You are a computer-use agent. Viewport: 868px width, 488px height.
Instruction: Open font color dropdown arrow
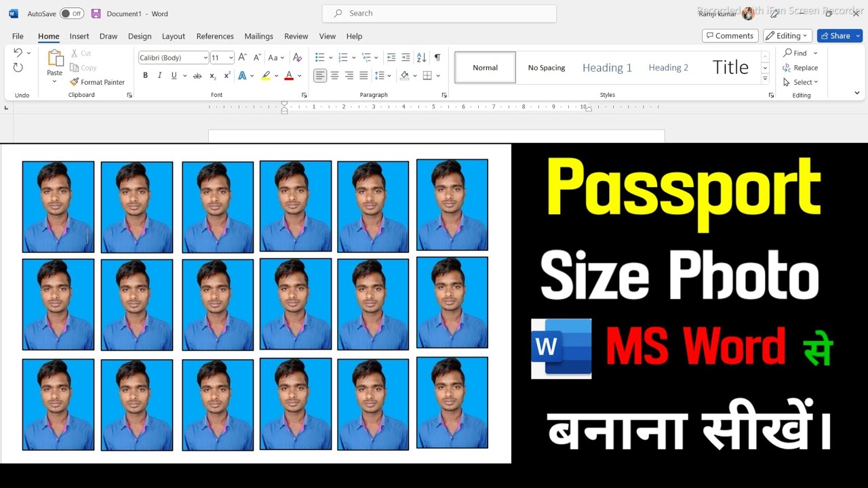(299, 76)
